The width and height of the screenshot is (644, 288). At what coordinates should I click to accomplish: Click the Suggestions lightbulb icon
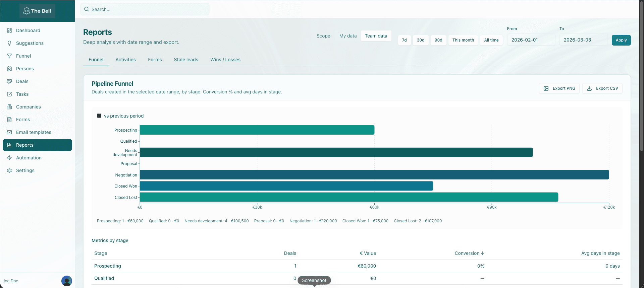[x=9, y=43]
